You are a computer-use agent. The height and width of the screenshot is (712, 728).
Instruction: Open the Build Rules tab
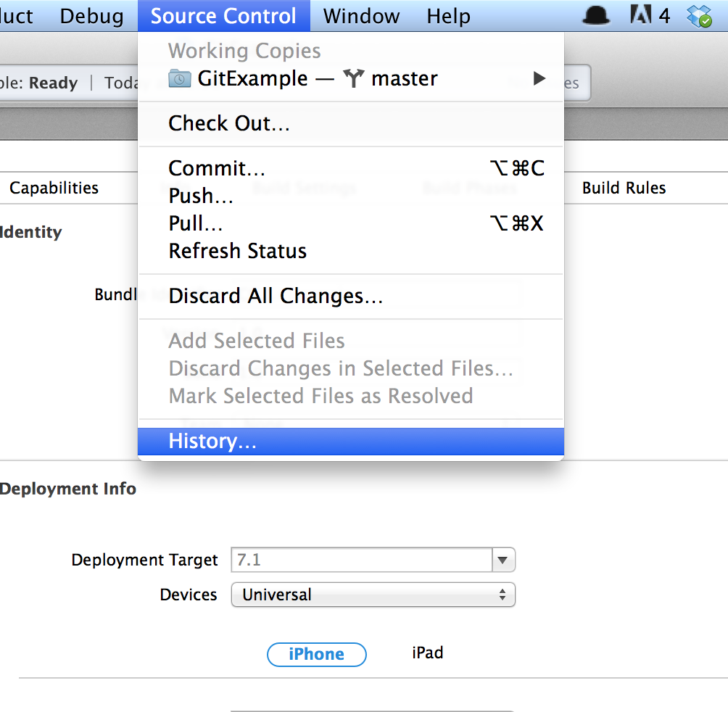click(624, 188)
